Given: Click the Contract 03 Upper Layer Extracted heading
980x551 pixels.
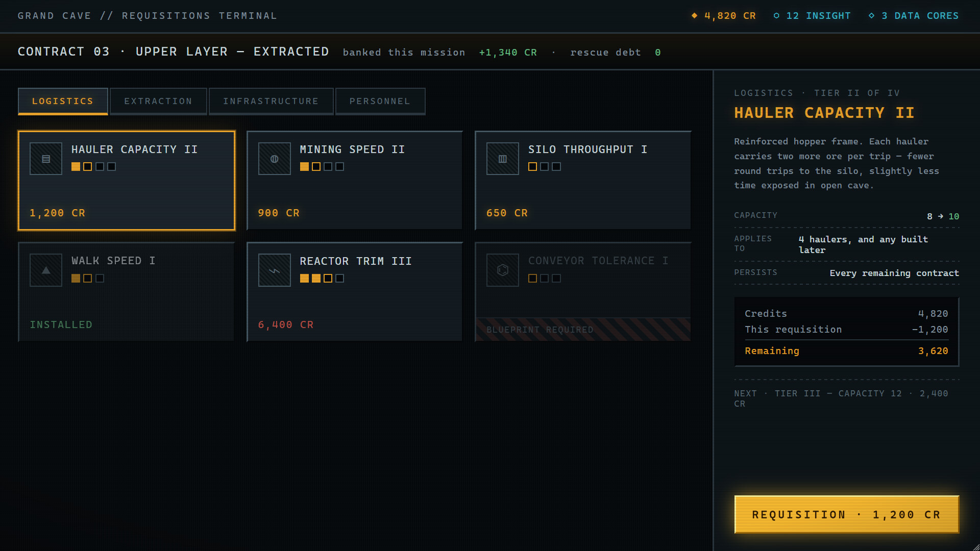Looking at the screenshot, I should [x=174, y=52].
